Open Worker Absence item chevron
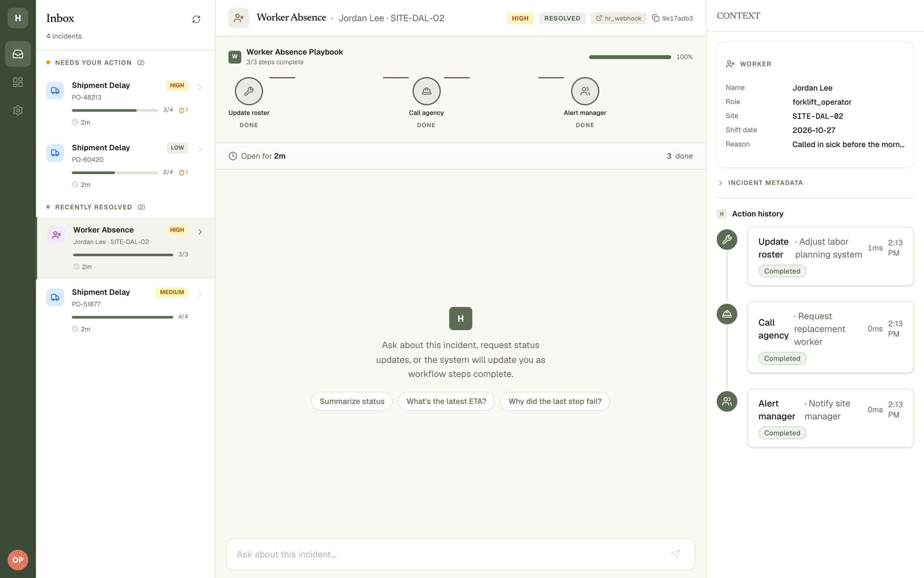This screenshot has height=578, width=924. (x=200, y=232)
